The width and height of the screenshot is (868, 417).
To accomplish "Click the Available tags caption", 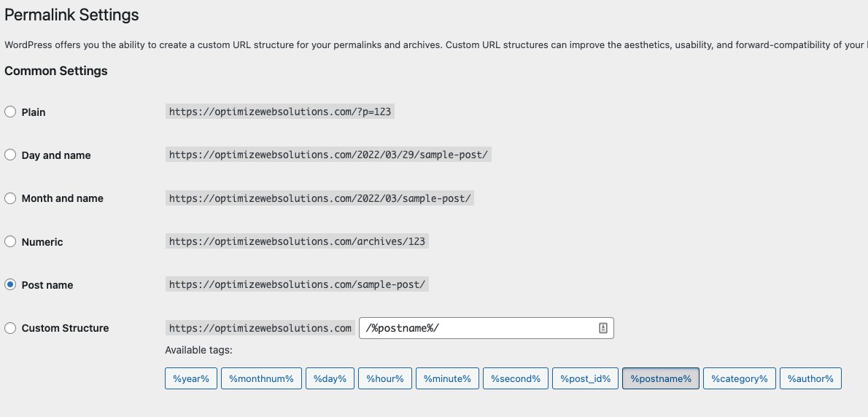I will 198,350.
